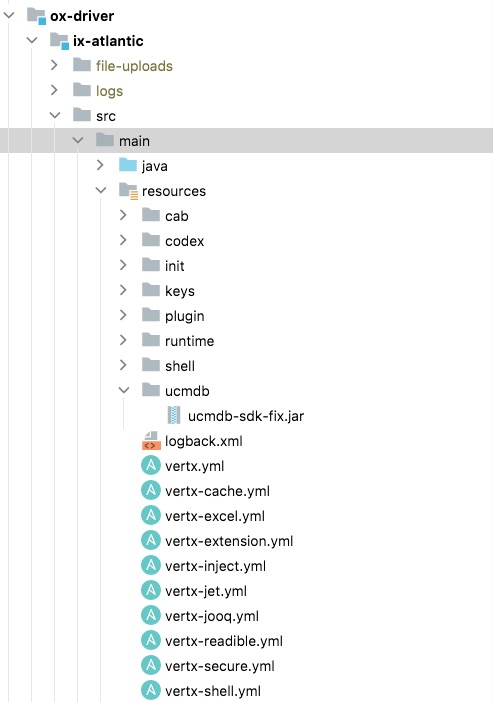Expand the runtime folder arrow
The width and height of the screenshot is (493, 702).
click(124, 340)
